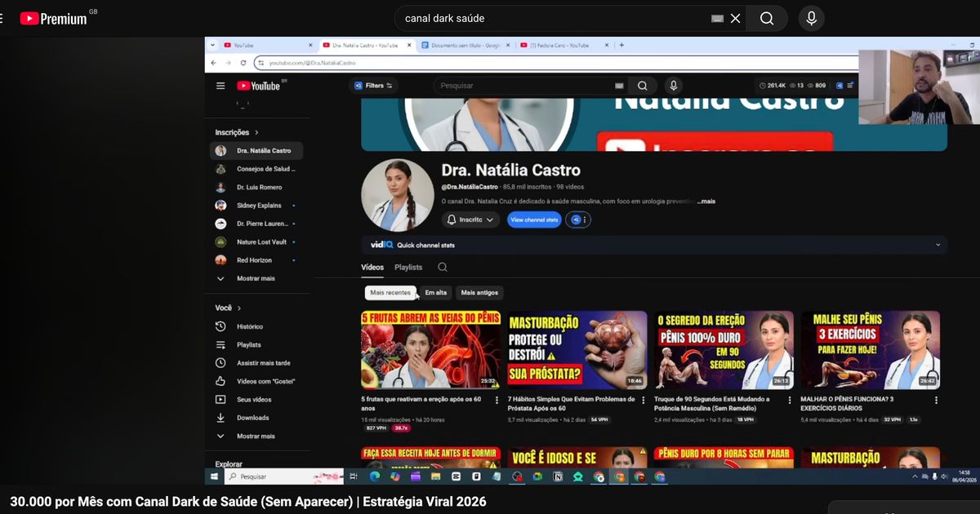
Task: Open 'O SEGREDO DA EREÇÃO' video thumbnail
Action: click(724, 349)
